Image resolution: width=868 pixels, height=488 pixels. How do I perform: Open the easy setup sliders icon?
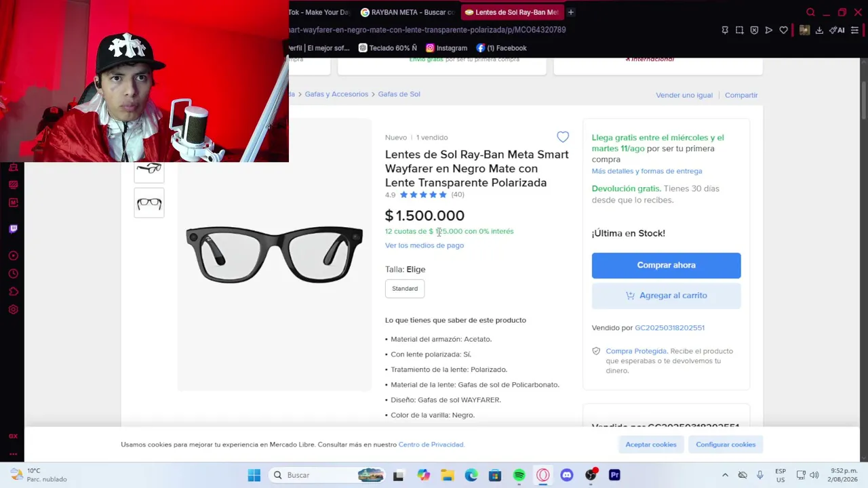coord(854,30)
